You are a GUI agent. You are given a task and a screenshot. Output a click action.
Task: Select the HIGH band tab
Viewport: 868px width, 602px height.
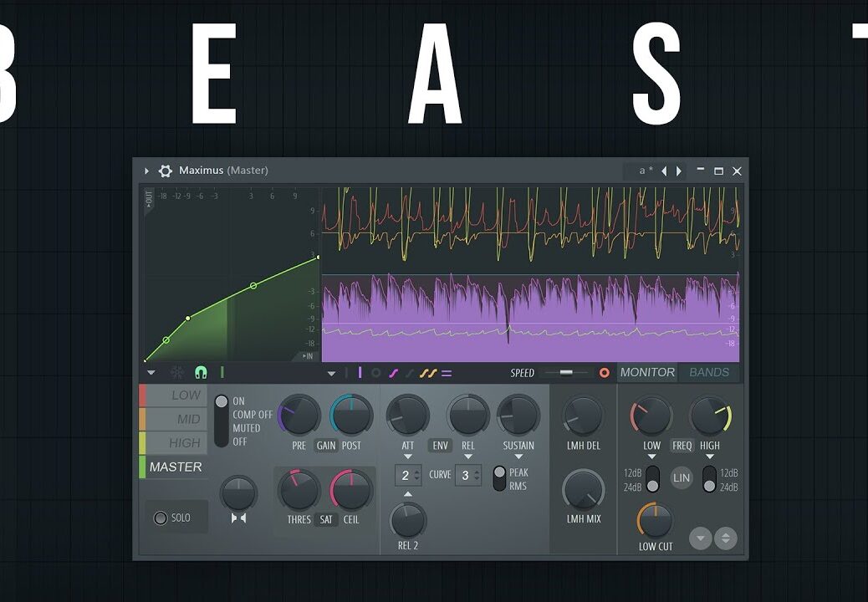click(x=173, y=442)
